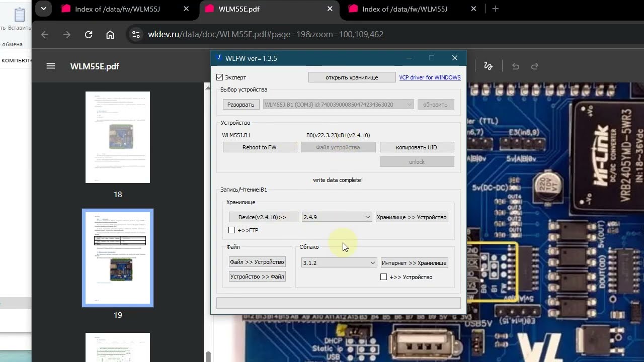The image size is (644, 362).
Task: Click the Файл >> Устройство button
Action: (x=257, y=262)
